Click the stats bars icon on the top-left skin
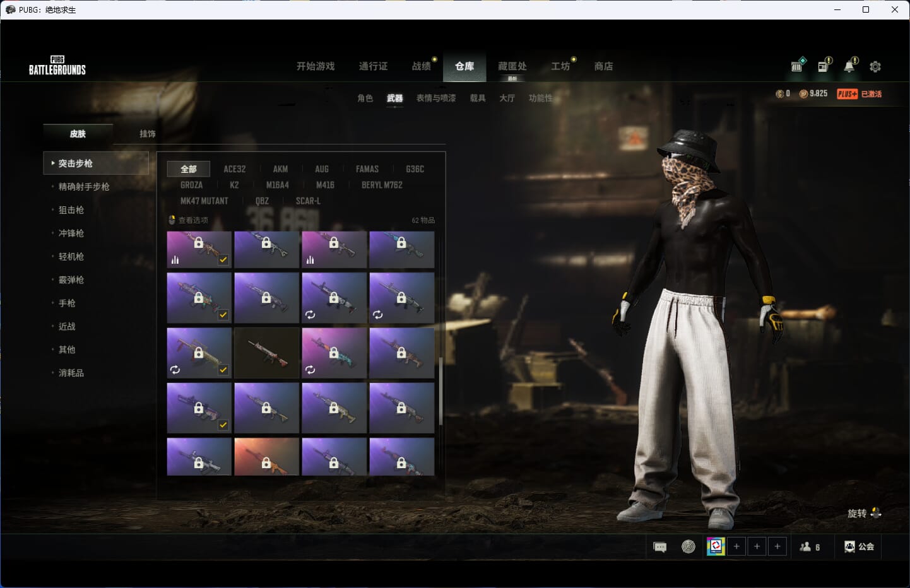 pyautogui.click(x=175, y=259)
